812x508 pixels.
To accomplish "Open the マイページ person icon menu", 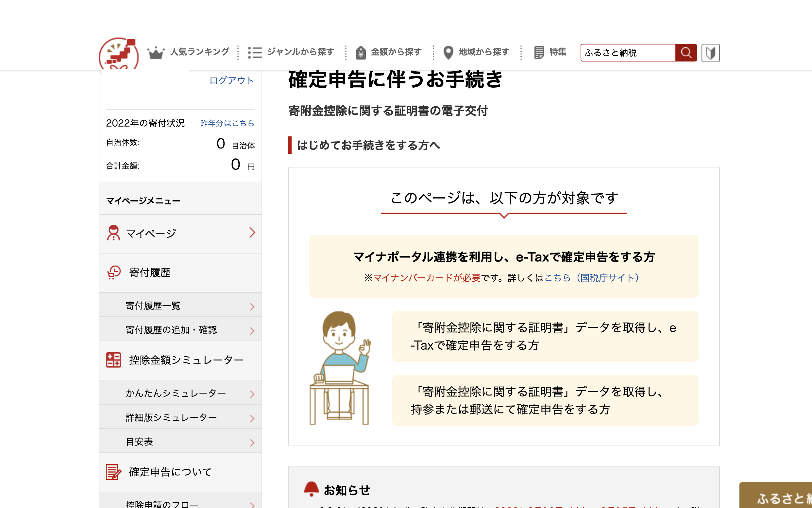I will coord(113,233).
